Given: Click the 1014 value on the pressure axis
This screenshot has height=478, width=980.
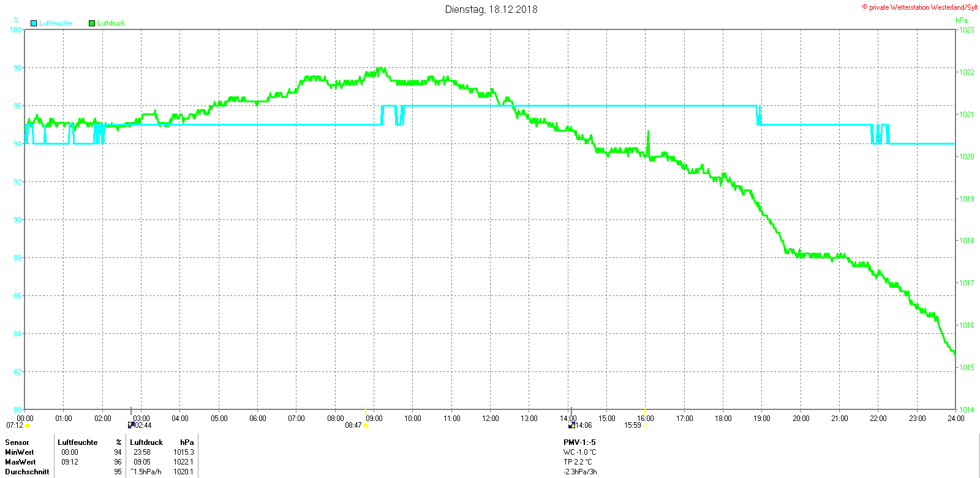Looking at the screenshot, I should (x=967, y=410).
